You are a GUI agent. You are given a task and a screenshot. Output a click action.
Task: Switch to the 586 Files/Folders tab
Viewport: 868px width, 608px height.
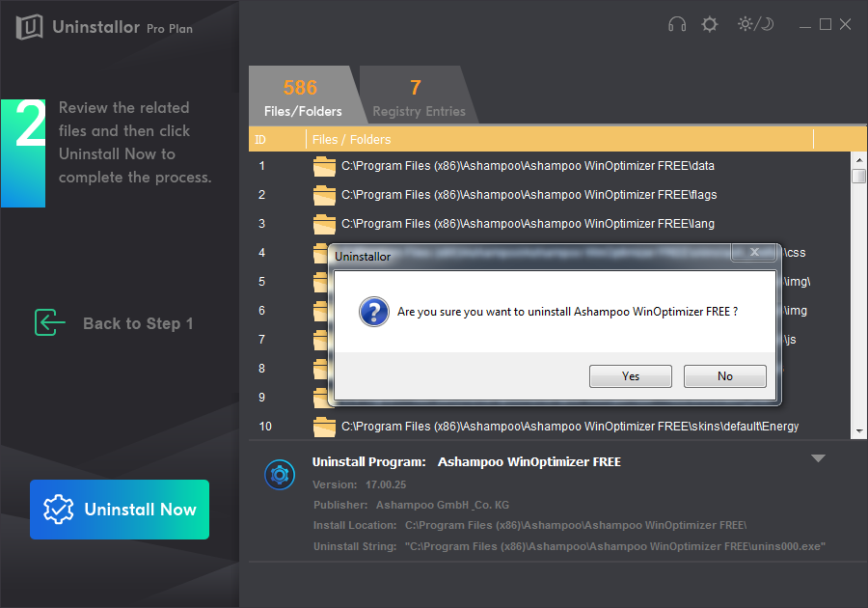(x=303, y=96)
